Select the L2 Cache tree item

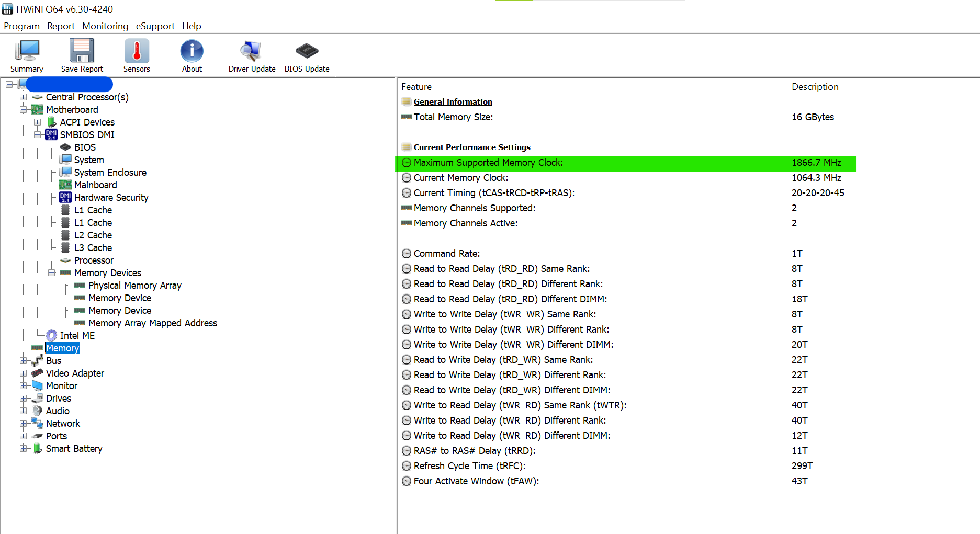(93, 235)
